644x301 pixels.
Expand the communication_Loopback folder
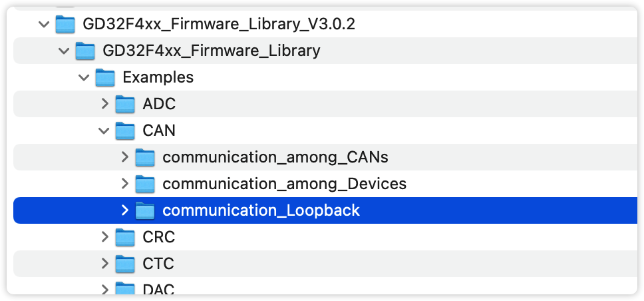(x=124, y=210)
